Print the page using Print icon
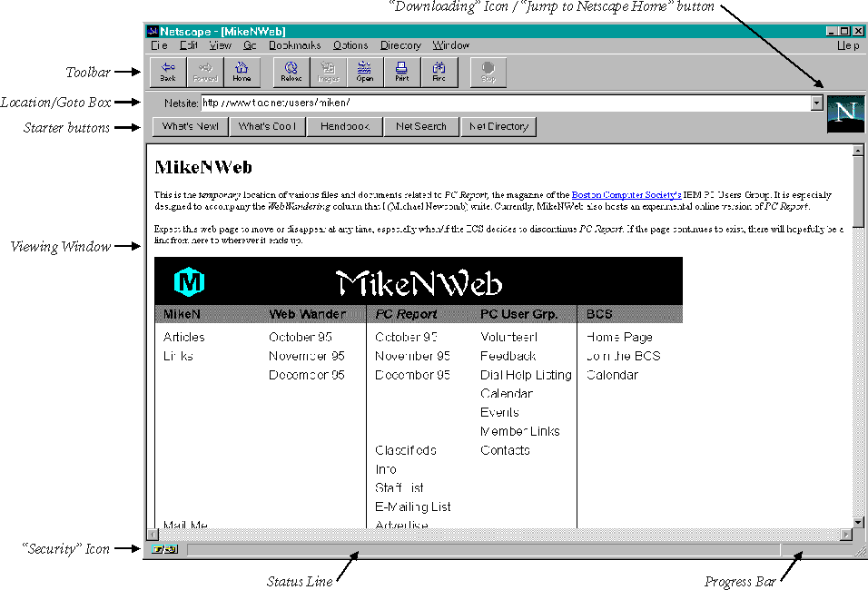868x590 pixels. (x=402, y=72)
